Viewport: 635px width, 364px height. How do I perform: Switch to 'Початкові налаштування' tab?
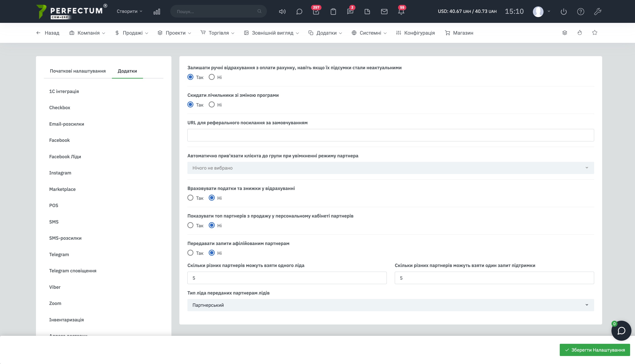(x=77, y=71)
